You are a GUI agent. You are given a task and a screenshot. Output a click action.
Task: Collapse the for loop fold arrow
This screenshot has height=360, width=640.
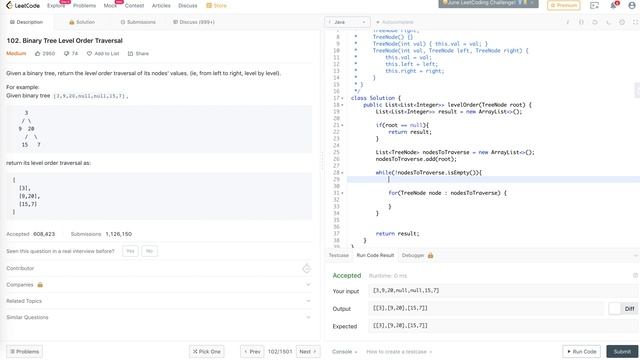tap(342, 193)
